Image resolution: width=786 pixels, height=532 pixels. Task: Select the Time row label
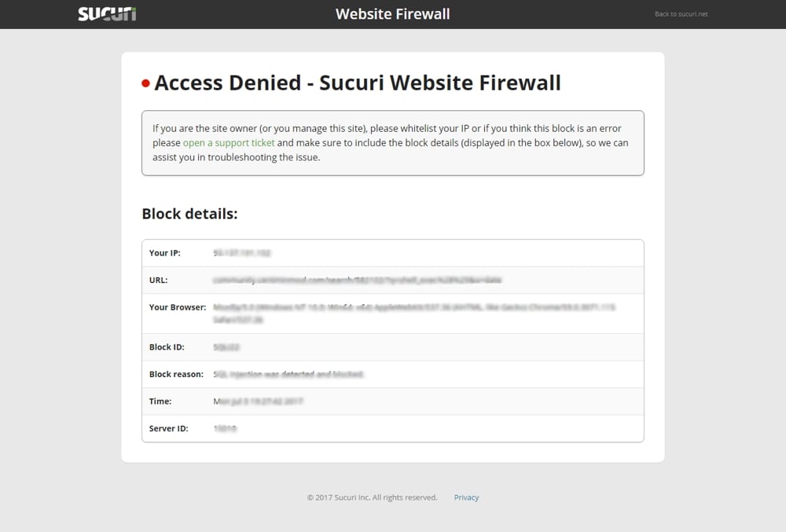pos(160,402)
